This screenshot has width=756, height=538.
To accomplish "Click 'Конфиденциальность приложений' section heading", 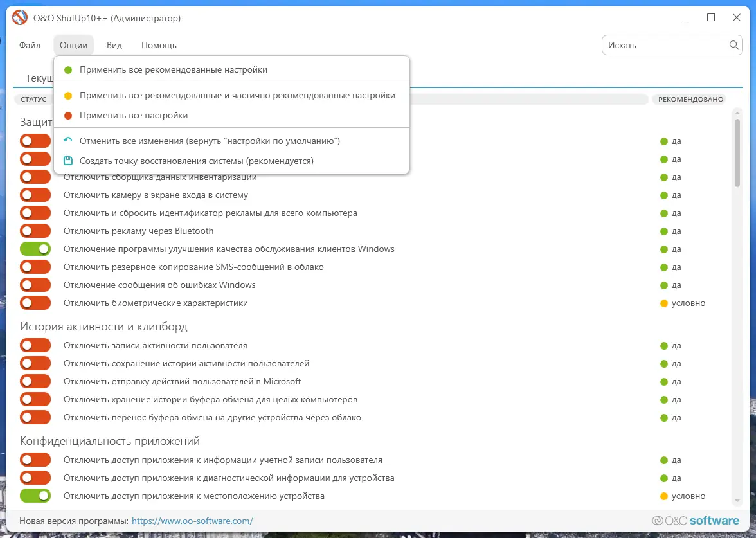I will (x=110, y=441).
